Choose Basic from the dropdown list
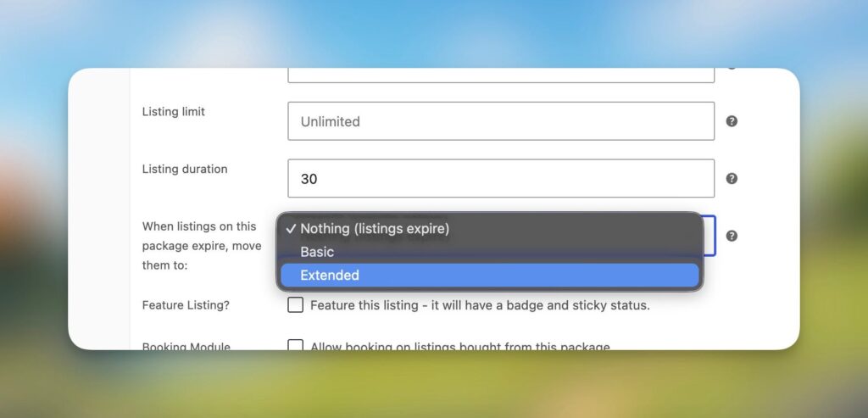The image size is (868, 418). coord(490,252)
